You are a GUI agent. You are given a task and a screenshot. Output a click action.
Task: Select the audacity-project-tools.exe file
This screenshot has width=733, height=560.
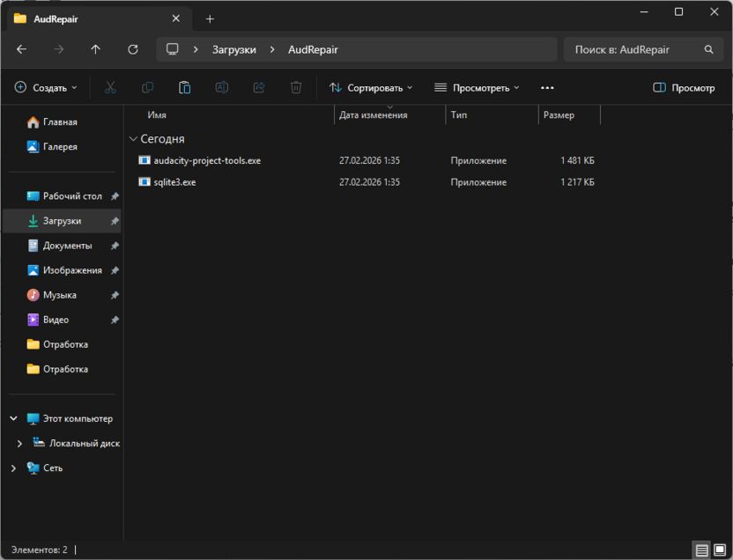(207, 161)
